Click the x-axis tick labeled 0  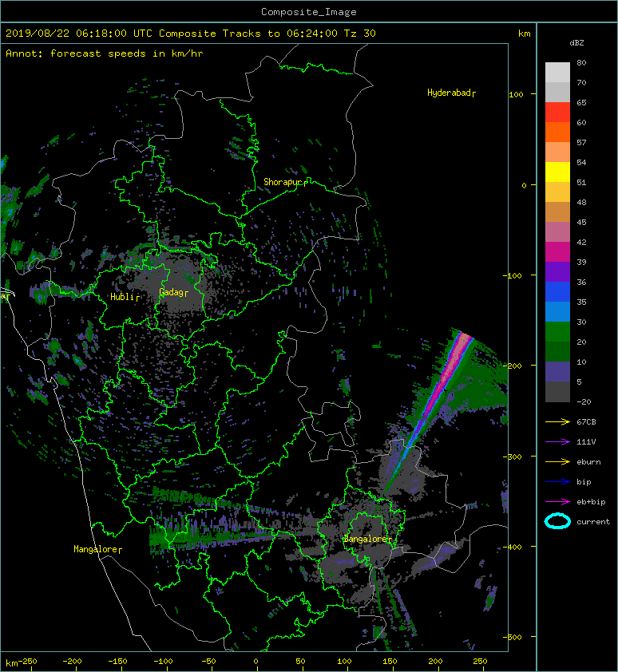click(256, 662)
